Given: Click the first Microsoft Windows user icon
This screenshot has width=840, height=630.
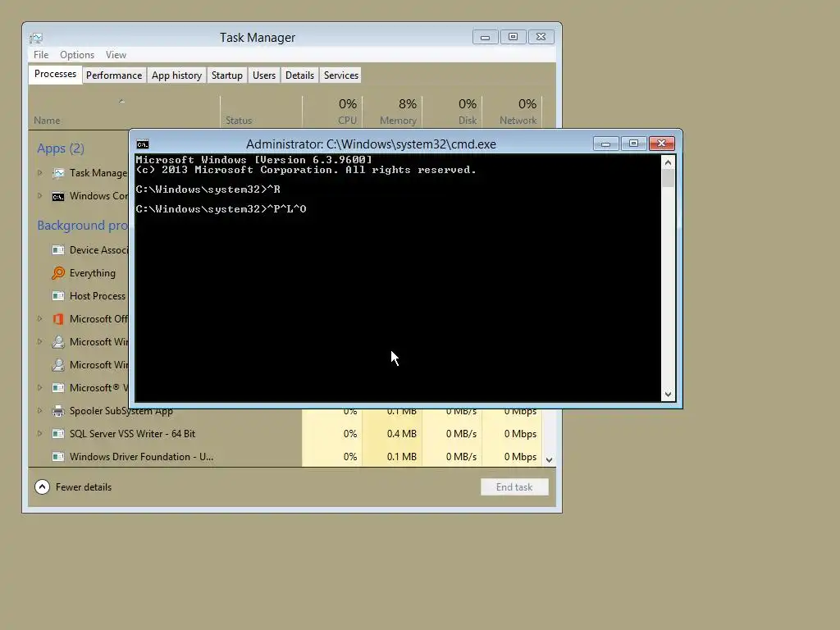Looking at the screenshot, I should (x=58, y=342).
